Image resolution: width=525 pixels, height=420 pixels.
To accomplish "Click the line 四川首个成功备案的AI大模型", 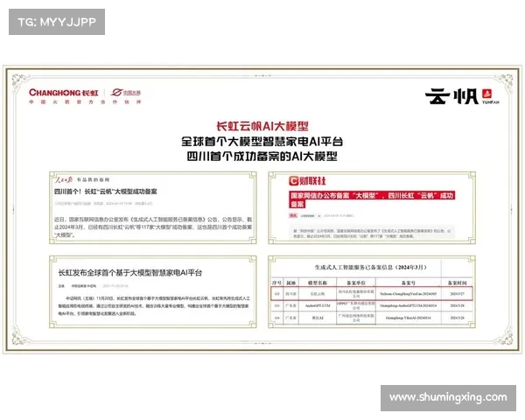I will point(262,157).
